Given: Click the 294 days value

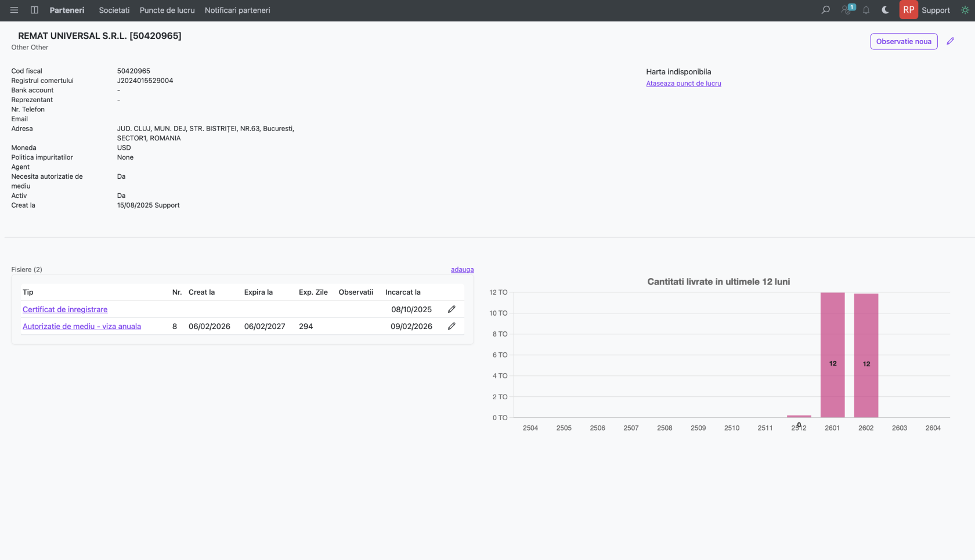Looking at the screenshot, I should pyautogui.click(x=306, y=326).
